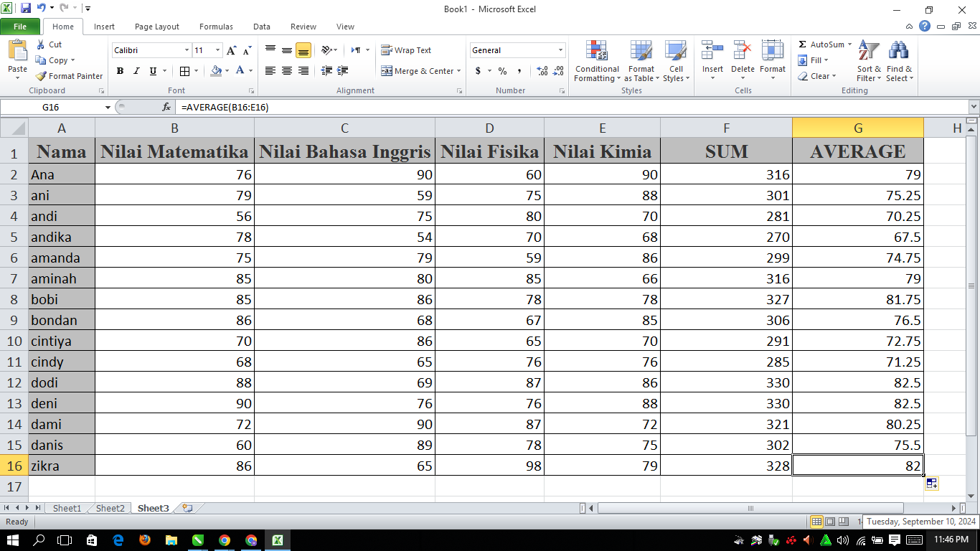This screenshot has height=551, width=980.
Task: Select column header G
Action: pos(857,128)
